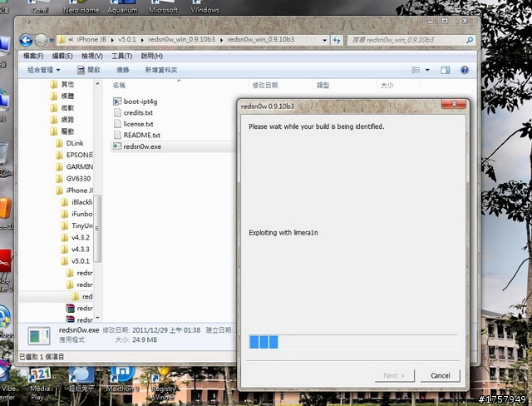The width and height of the screenshot is (532, 406).
Task: Click the 燒錄 toolbar button
Action: pyautogui.click(x=123, y=70)
